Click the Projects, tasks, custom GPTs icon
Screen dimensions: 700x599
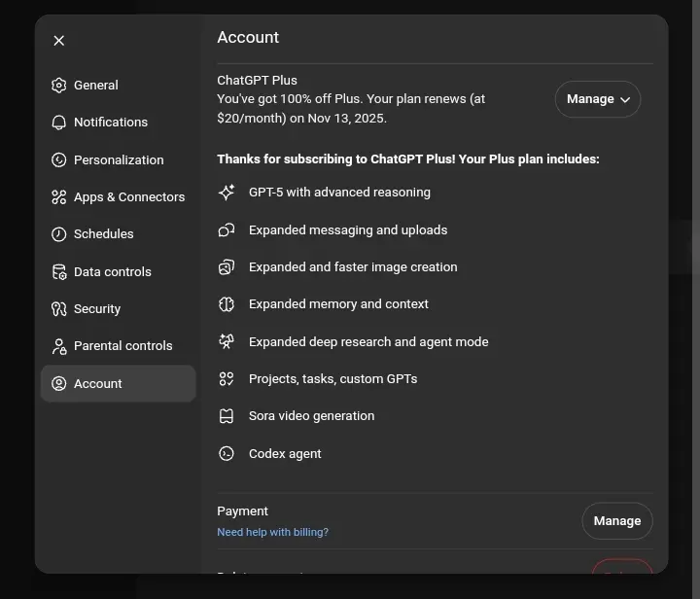[x=227, y=379]
